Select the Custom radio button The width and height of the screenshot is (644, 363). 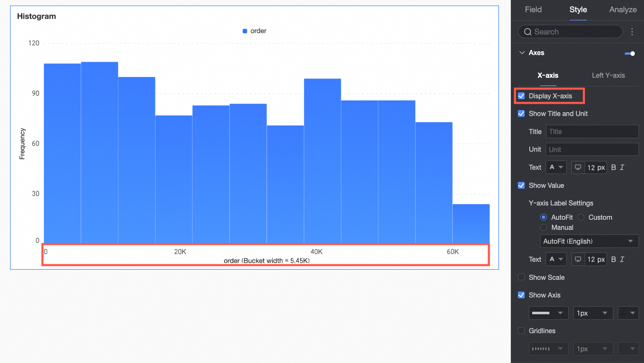click(x=581, y=217)
